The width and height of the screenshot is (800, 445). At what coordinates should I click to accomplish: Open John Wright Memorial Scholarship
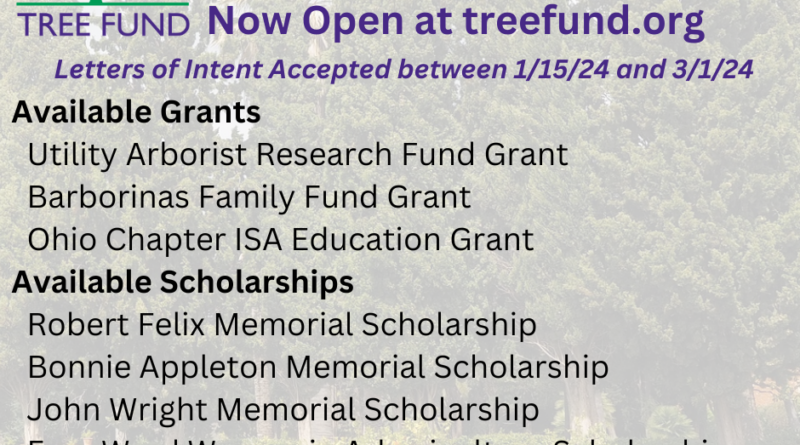(x=283, y=410)
